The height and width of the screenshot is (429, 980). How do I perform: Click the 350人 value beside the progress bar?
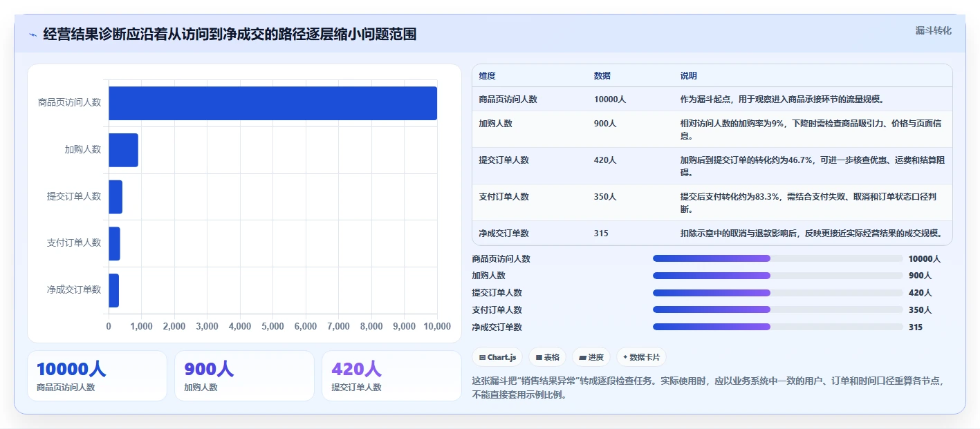pyautogui.click(x=920, y=310)
